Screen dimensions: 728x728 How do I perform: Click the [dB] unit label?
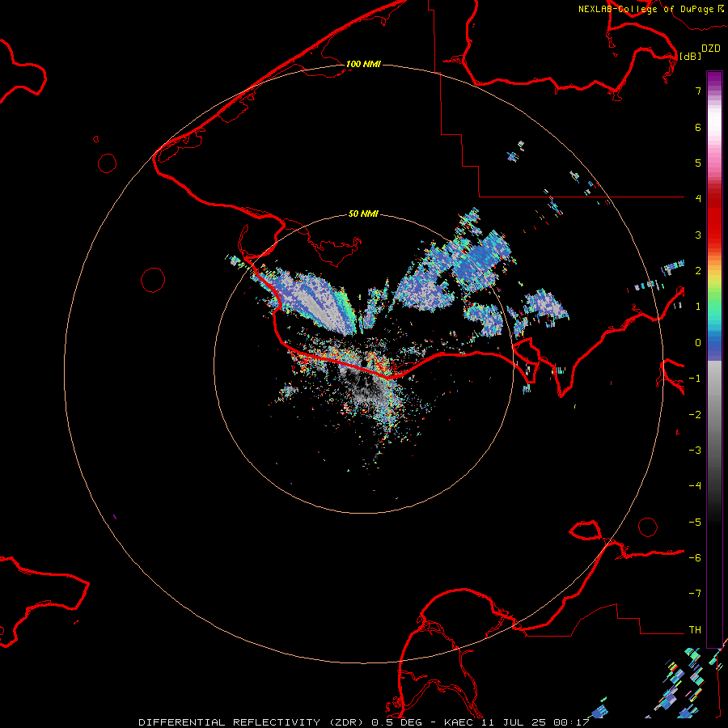pos(691,56)
